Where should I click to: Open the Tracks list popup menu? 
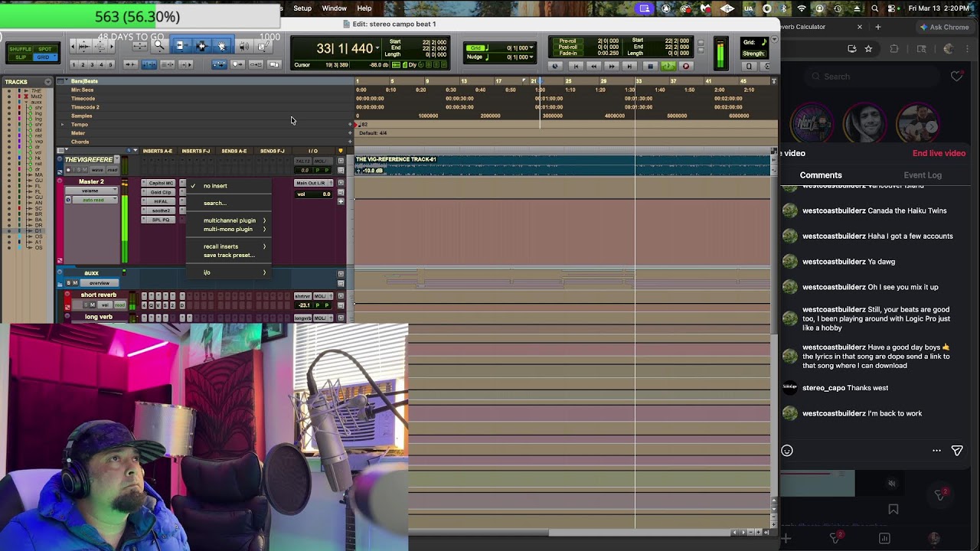[48, 81]
